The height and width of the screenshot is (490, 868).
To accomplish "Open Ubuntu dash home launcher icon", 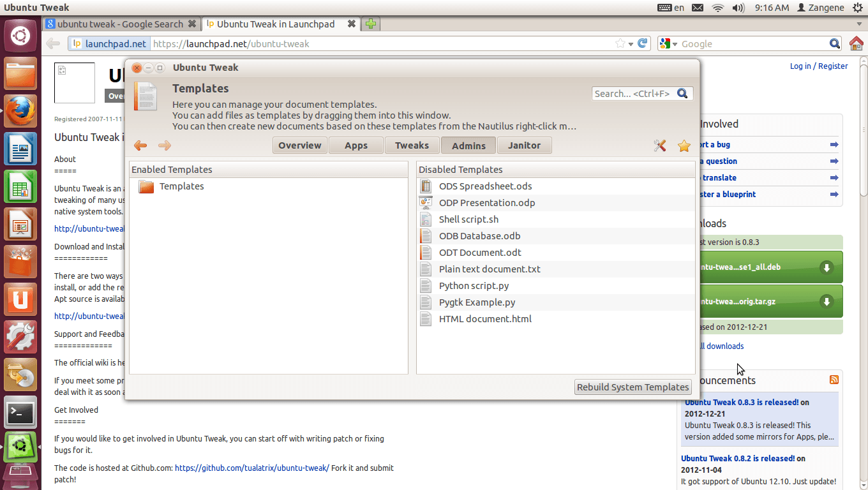I will click(x=20, y=35).
